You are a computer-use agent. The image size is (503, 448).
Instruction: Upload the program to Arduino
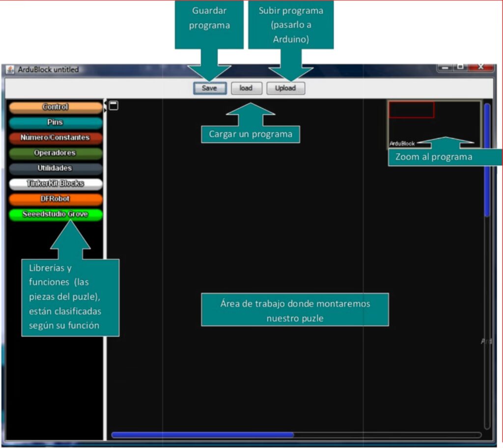tap(285, 88)
